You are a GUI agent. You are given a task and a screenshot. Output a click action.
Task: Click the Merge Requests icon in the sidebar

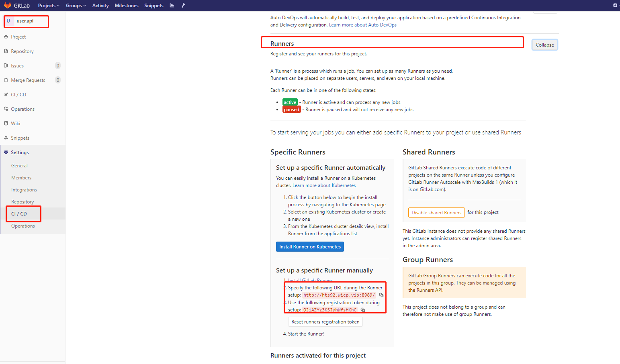coord(6,80)
